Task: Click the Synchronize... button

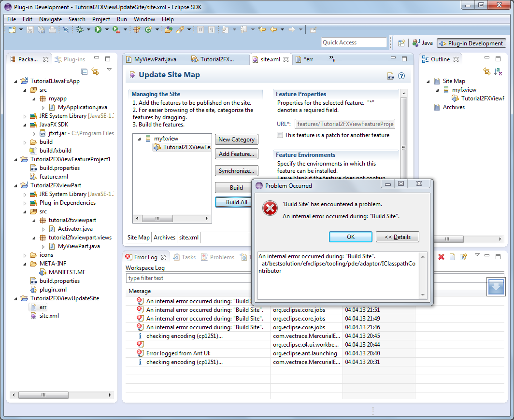Action: tap(237, 171)
